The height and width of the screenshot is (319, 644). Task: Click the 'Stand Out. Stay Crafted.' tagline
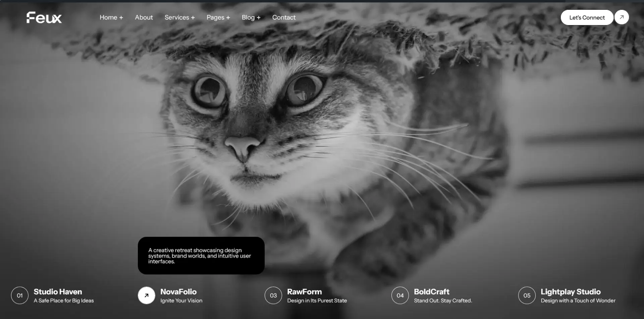pos(443,301)
